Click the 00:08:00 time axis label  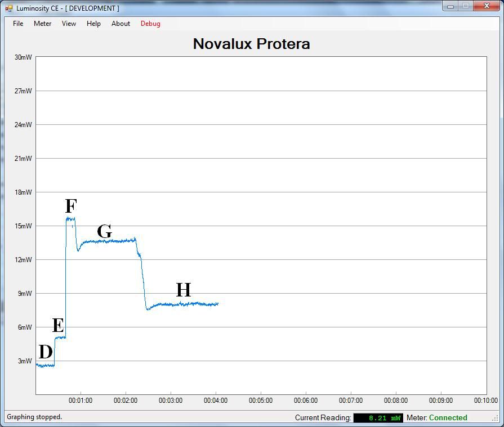[396, 401]
